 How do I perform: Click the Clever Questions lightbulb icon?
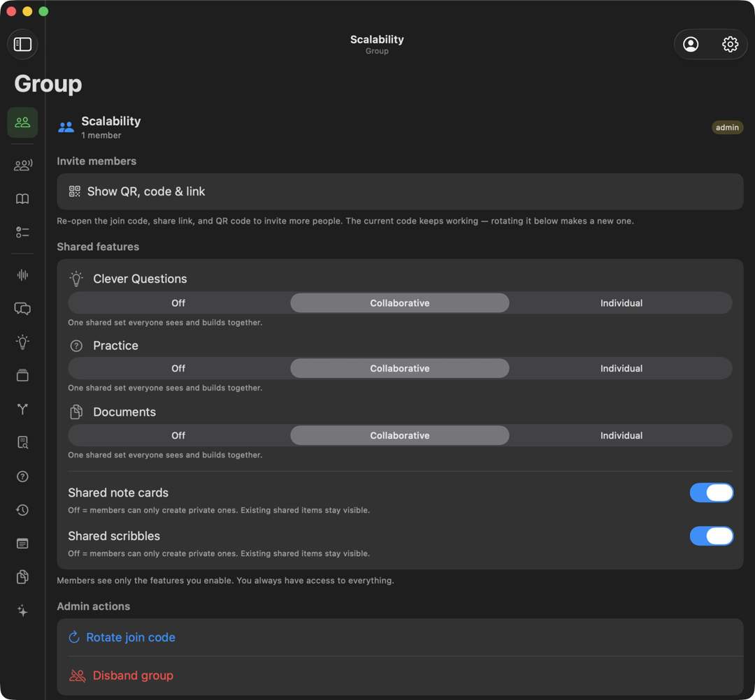[76, 279]
